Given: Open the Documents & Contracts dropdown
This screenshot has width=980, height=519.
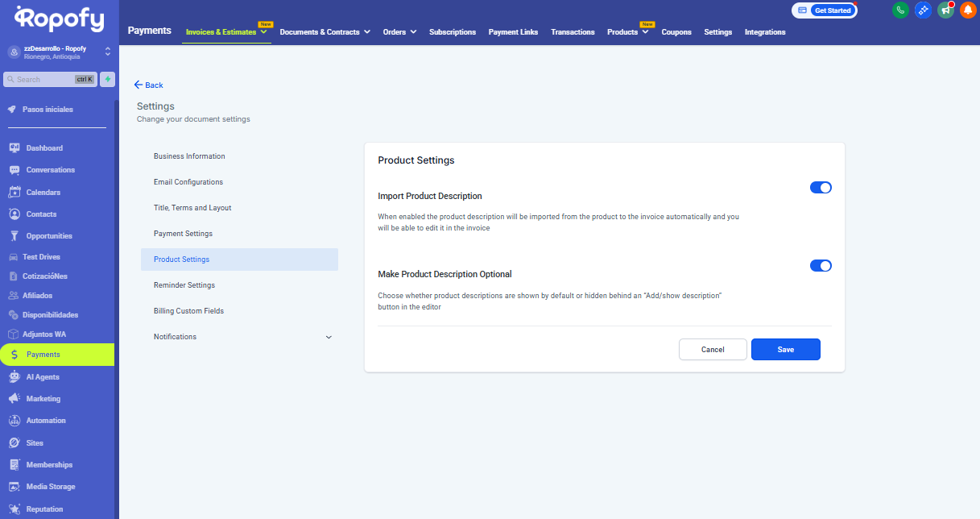Looking at the screenshot, I should (x=325, y=32).
